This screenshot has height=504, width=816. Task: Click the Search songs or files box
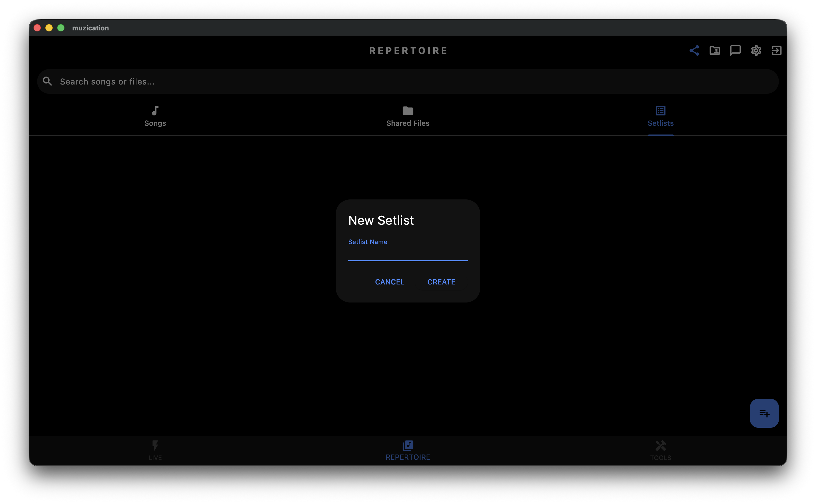[408, 81]
